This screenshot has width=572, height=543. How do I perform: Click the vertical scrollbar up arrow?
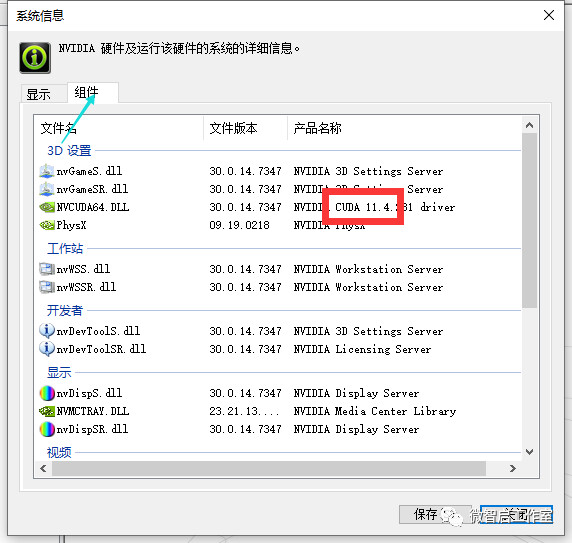tap(530, 125)
